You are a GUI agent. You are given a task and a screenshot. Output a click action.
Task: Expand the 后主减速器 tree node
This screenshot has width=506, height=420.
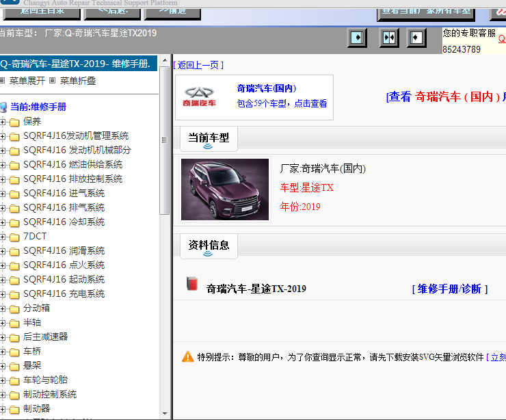(3, 338)
